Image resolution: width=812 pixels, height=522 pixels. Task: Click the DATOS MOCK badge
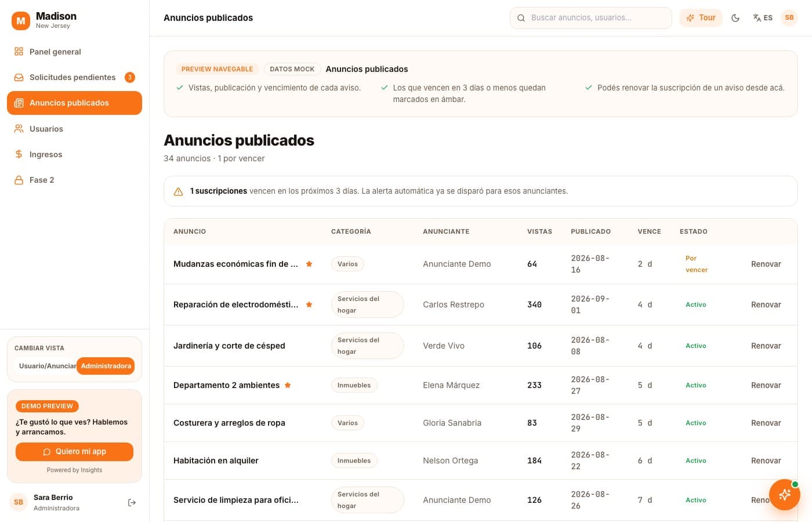[x=292, y=69]
